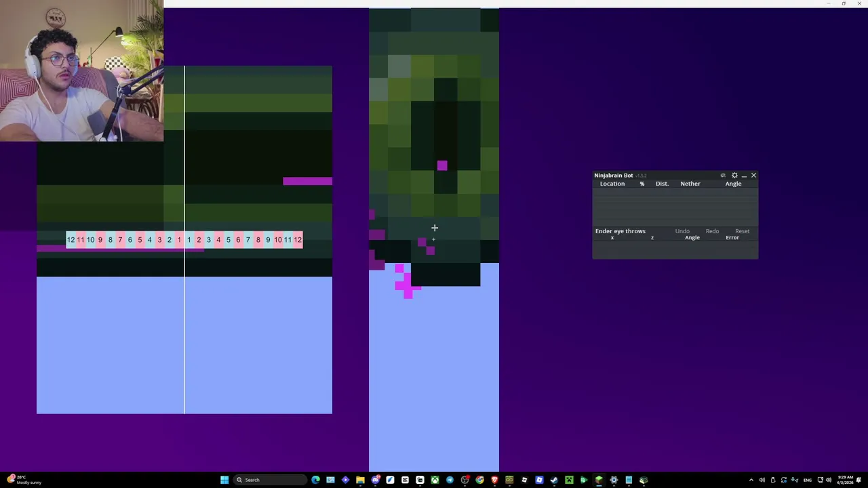The image size is (868, 488).
Task: Close the Ninjabrain Bot window
Action: pyautogui.click(x=753, y=176)
